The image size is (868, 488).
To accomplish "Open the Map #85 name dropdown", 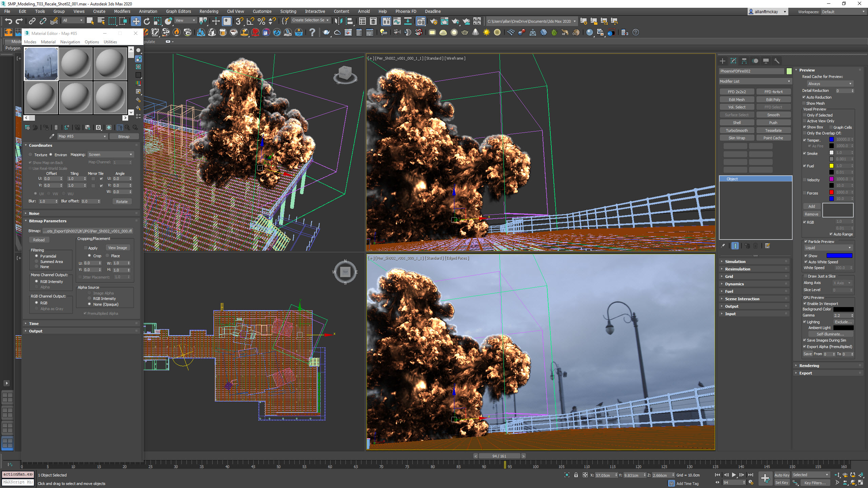I will tap(82, 136).
